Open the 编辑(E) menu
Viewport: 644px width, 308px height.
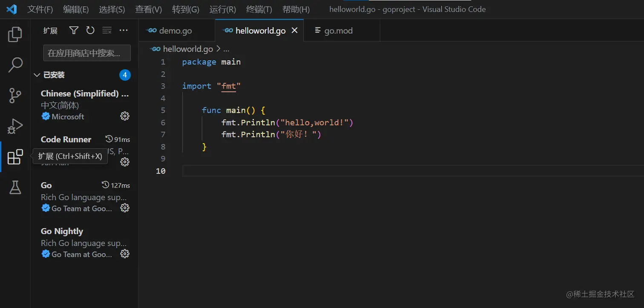[x=76, y=9]
